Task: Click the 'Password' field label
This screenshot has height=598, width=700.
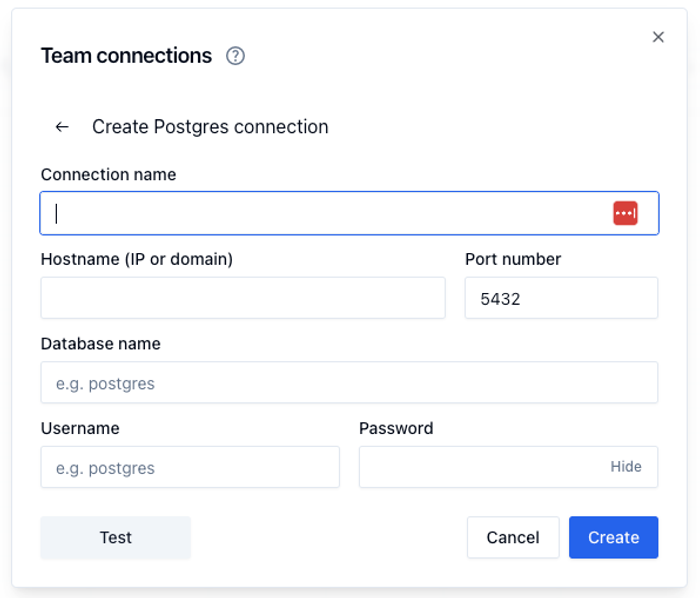Action: [396, 428]
